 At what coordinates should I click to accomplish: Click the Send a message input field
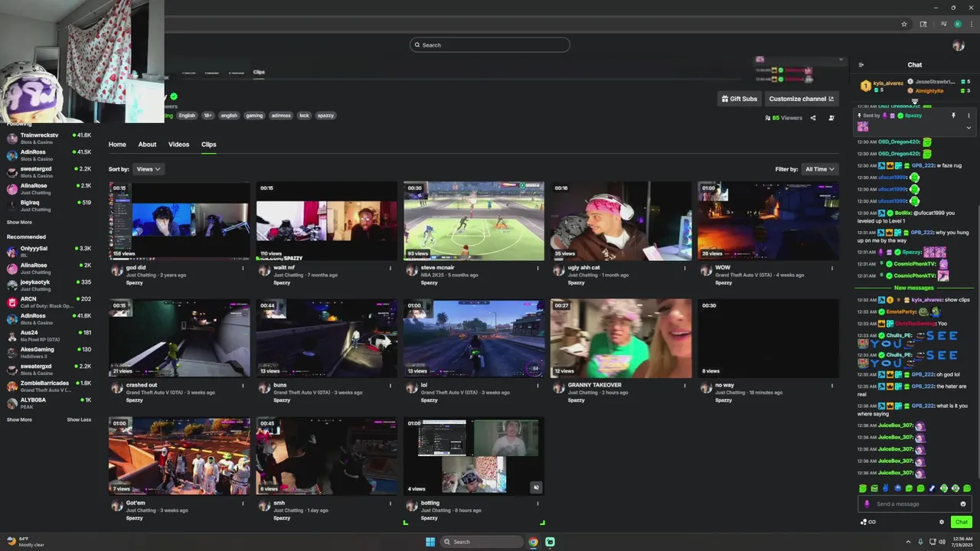[x=914, y=504]
